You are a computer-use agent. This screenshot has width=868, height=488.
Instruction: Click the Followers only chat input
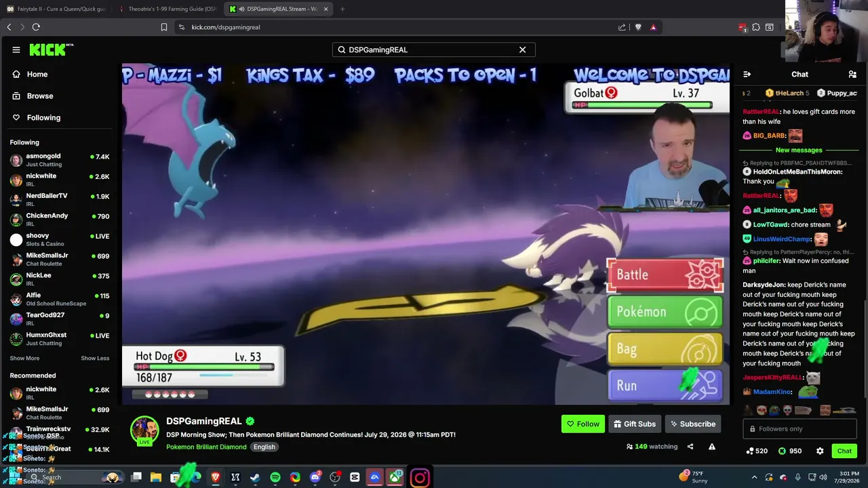[800, 428]
